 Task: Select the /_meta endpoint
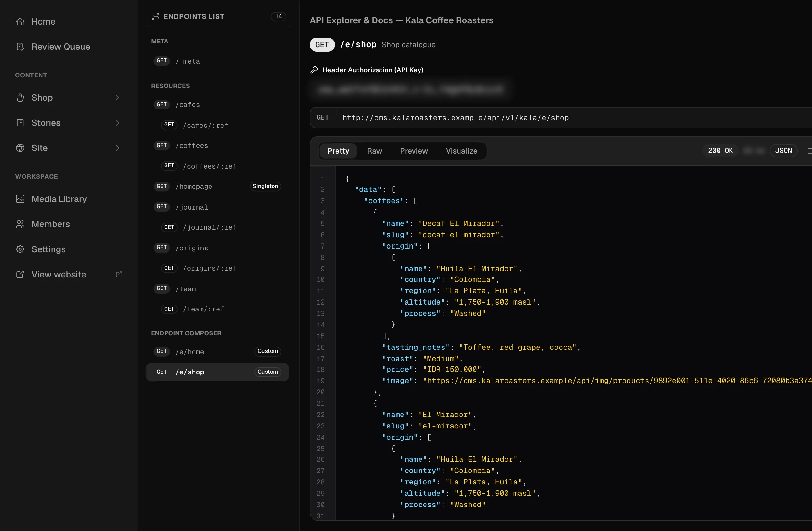(217, 61)
